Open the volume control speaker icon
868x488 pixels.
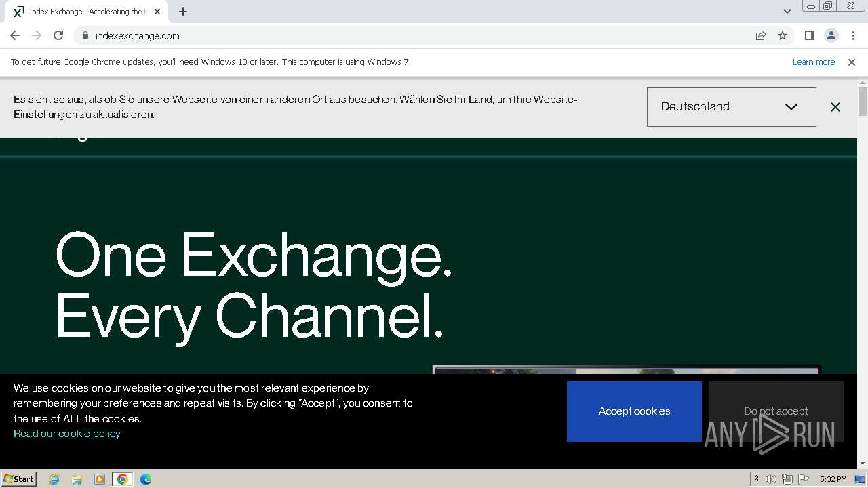(771, 479)
